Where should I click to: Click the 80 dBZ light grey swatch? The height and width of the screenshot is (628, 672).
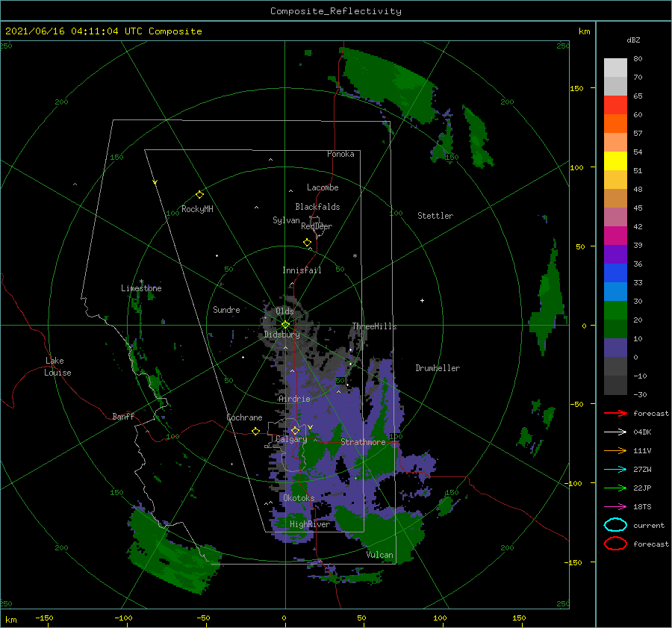point(615,67)
